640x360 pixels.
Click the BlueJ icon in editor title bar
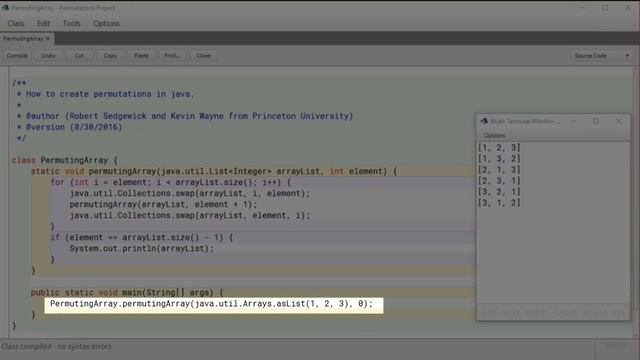coord(5,8)
